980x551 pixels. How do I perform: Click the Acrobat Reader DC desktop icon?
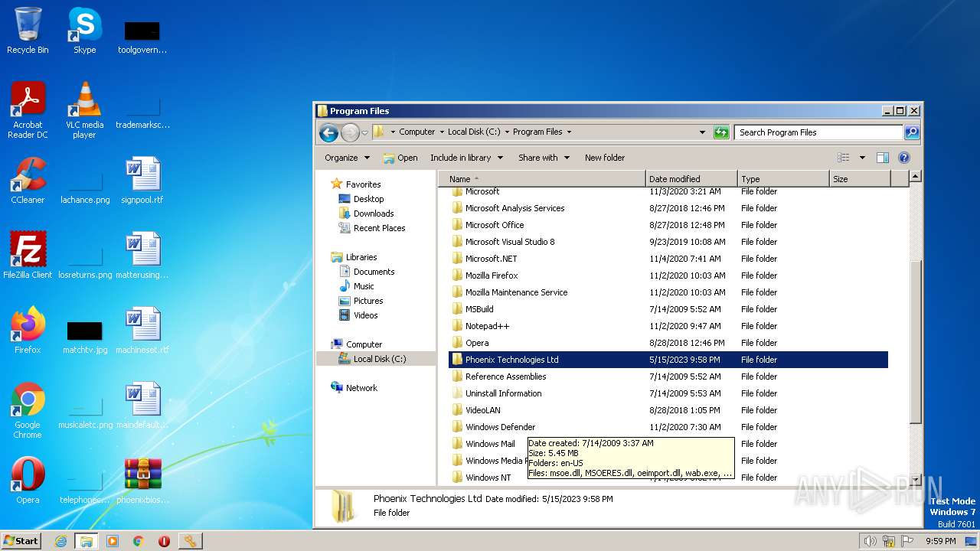point(28,110)
